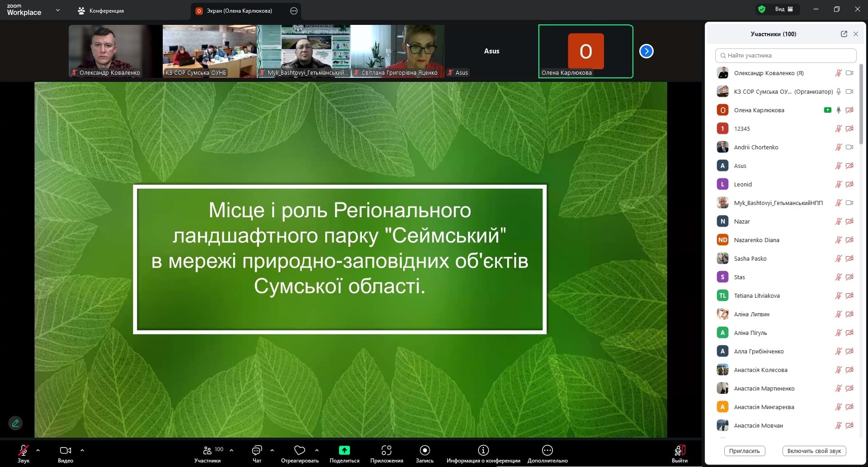Open the Apps (Приложения) icon
Viewport: 868px width, 467px height.
click(386, 451)
